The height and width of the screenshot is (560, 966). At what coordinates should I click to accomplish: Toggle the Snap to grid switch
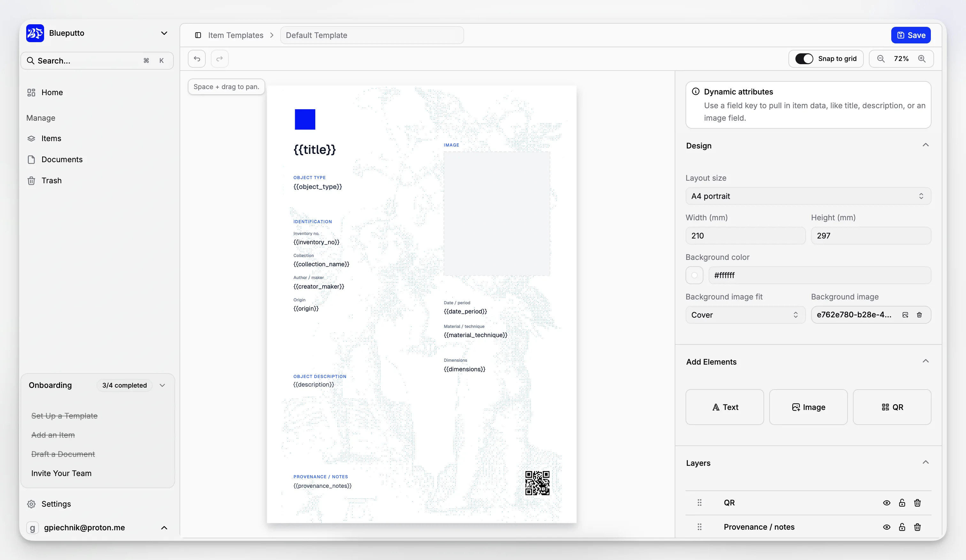click(804, 59)
